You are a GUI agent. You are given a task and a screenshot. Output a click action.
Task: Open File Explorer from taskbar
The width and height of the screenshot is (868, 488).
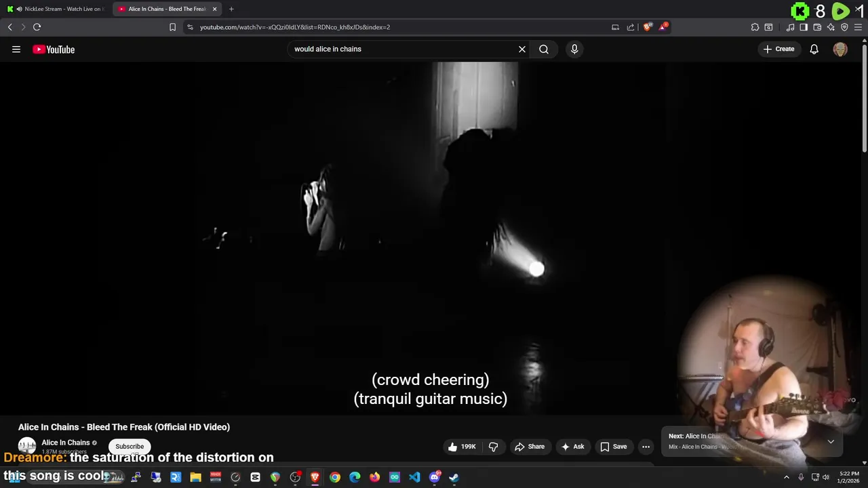tap(195, 477)
